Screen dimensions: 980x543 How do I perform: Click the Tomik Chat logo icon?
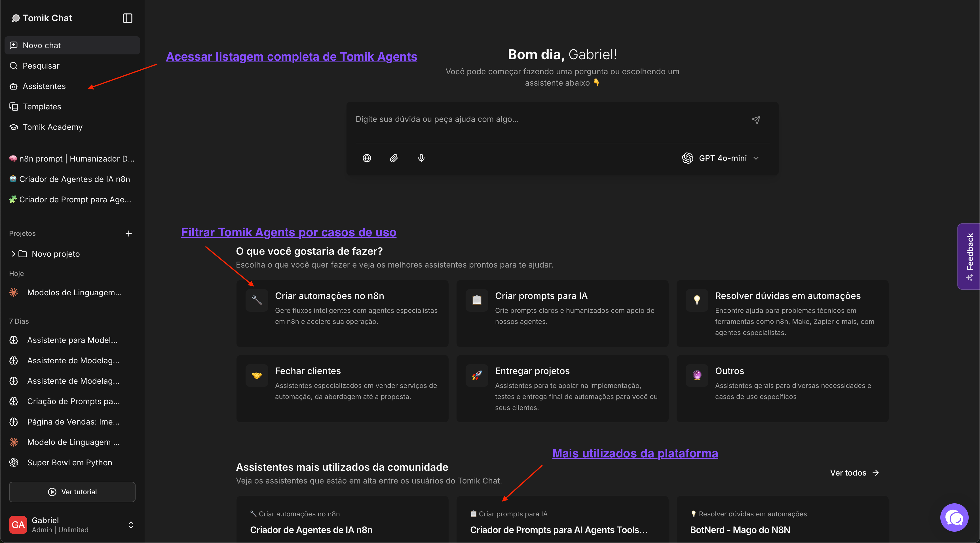[x=16, y=18]
